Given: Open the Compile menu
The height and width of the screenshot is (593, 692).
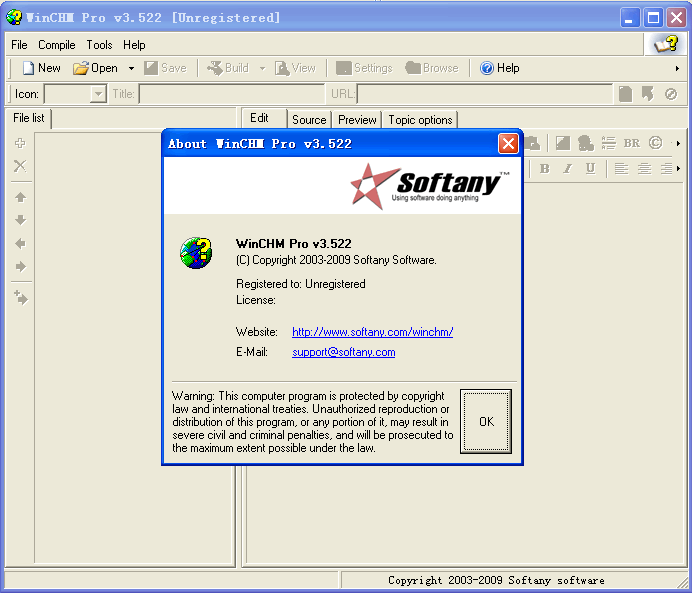Looking at the screenshot, I should tap(57, 45).
